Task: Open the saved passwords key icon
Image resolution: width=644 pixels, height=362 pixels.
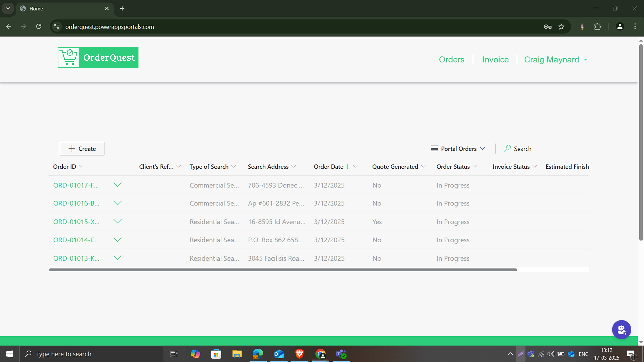Action: pyautogui.click(x=547, y=27)
